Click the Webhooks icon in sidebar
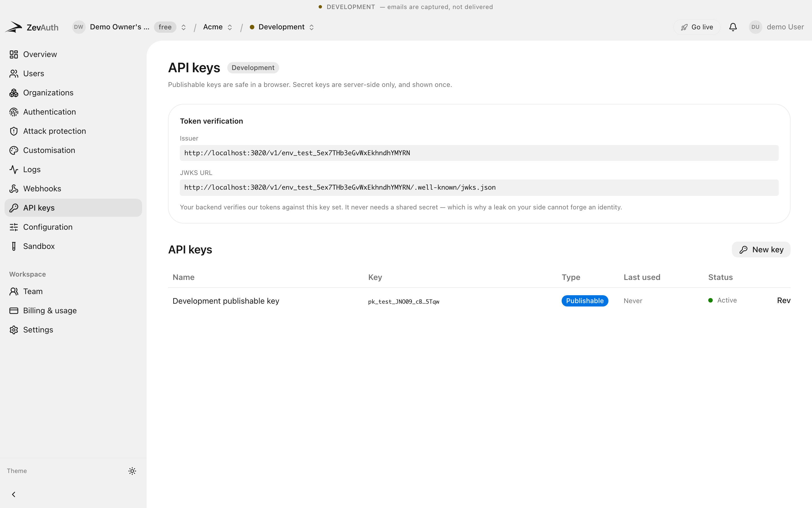The width and height of the screenshot is (812, 508). (x=14, y=189)
